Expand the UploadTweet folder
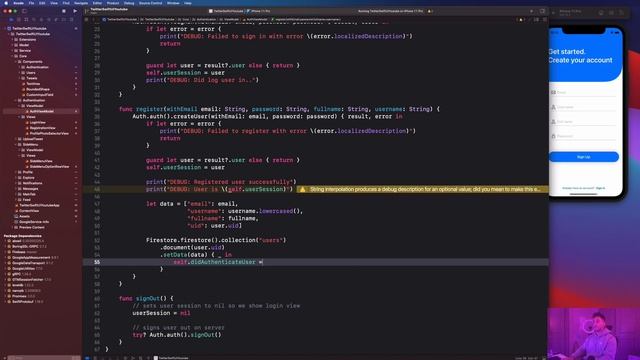 [16, 139]
